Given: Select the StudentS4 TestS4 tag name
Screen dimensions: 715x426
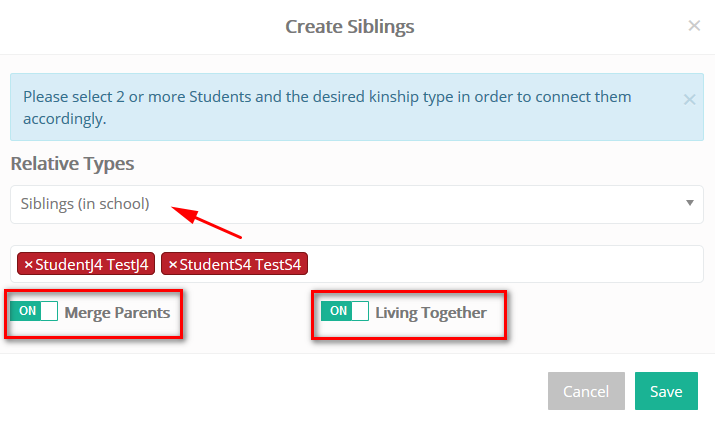Looking at the screenshot, I should coord(240,265).
